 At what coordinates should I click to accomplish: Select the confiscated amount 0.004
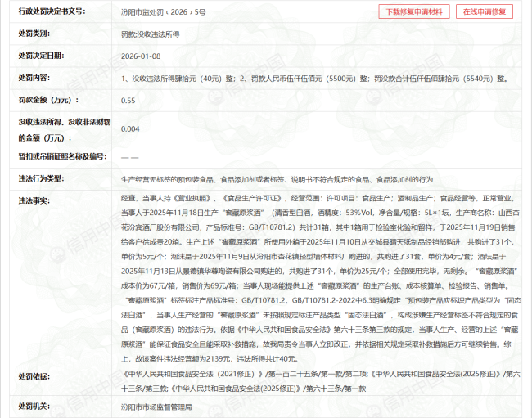(x=130, y=129)
